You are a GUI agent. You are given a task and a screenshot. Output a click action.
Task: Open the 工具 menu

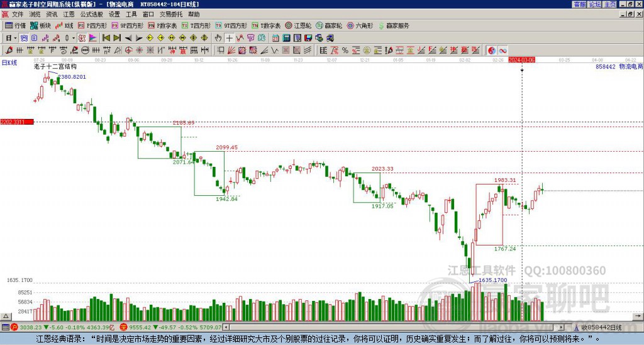(131, 14)
